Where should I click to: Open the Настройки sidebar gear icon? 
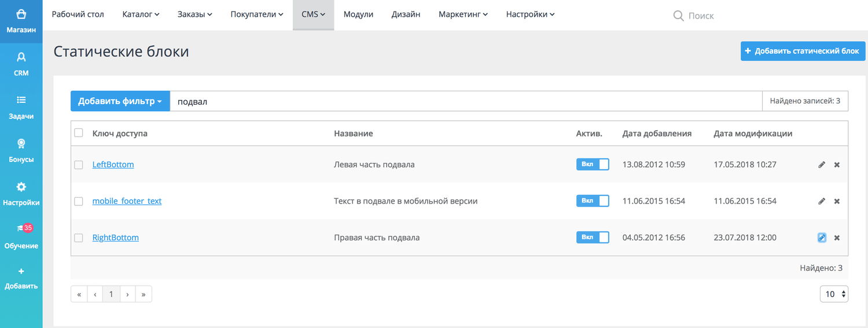pos(21,187)
